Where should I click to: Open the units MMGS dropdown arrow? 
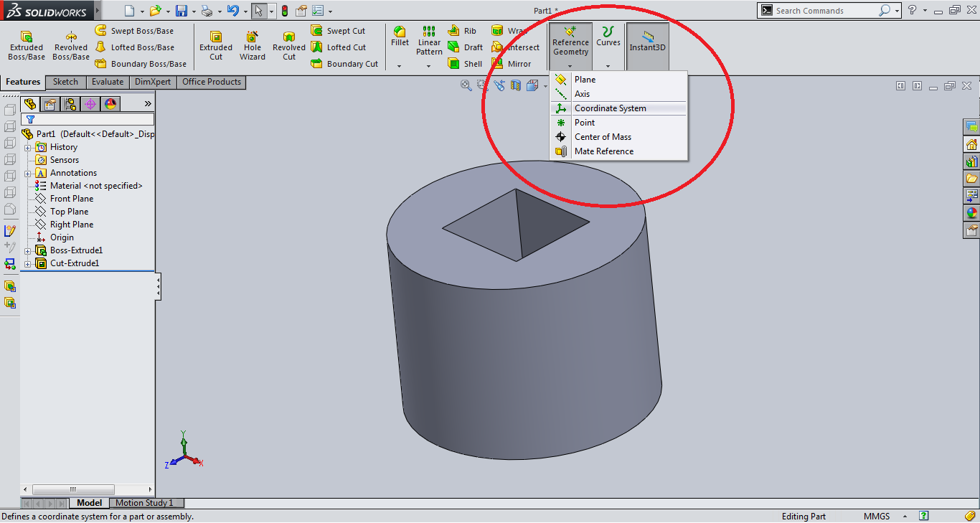pos(905,517)
